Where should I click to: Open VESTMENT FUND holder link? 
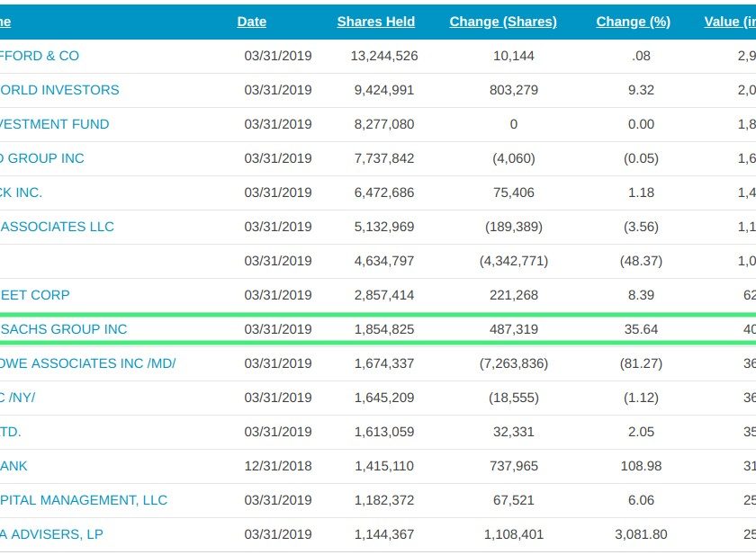[55, 124]
